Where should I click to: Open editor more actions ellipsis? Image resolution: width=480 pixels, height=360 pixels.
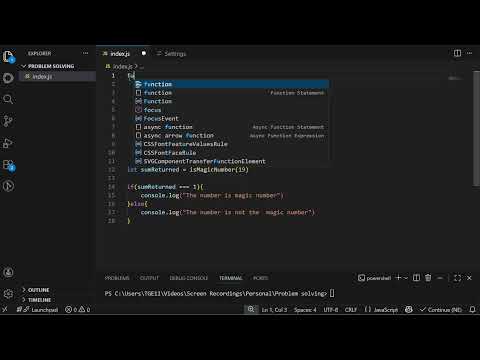[469, 53]
